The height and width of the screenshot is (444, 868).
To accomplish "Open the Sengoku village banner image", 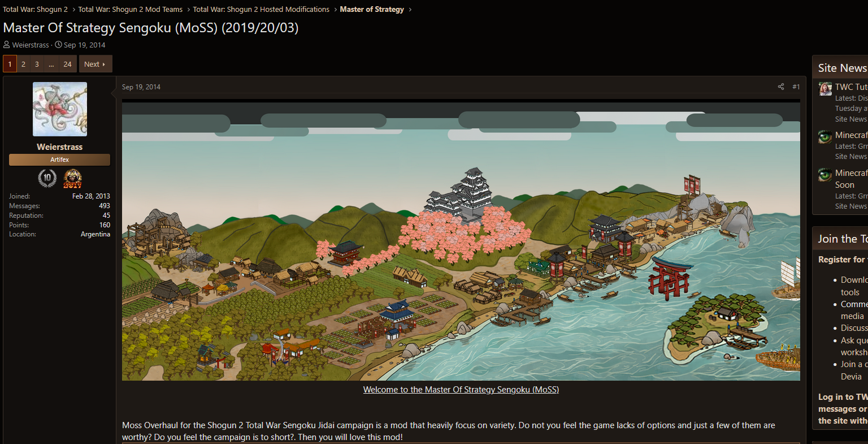I will click(461, 240).
